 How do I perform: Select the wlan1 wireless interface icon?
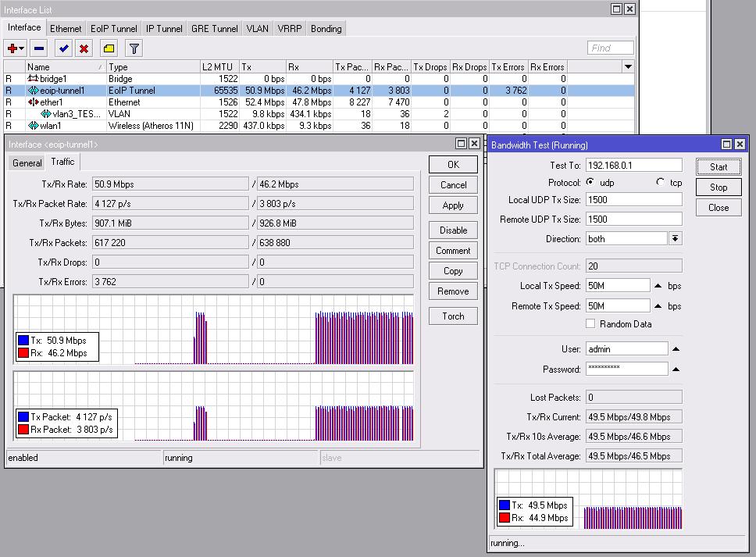point(34,126)
